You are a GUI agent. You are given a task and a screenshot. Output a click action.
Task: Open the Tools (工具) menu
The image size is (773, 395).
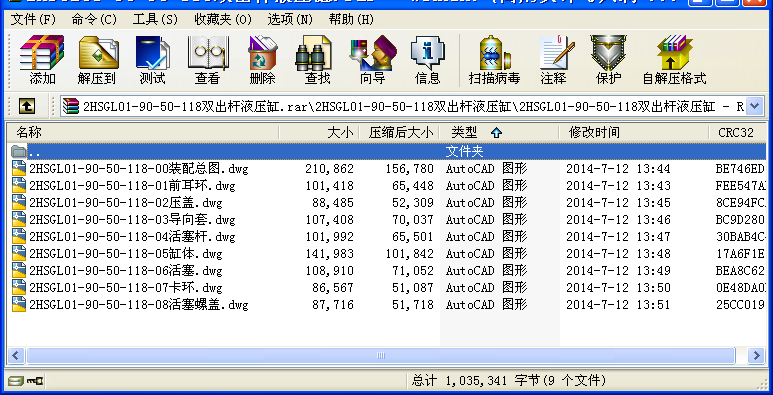coord(155,20)
